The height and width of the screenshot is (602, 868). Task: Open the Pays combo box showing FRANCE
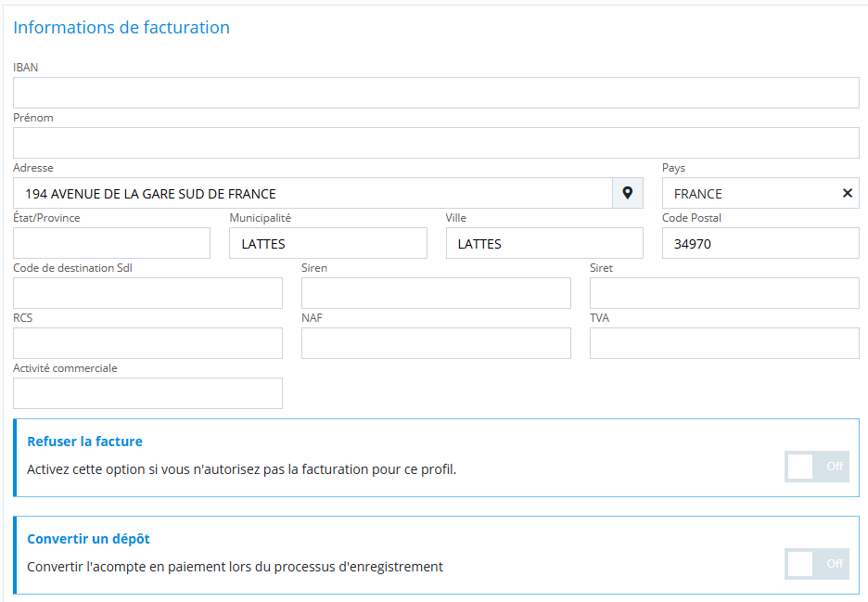point(747,193)
